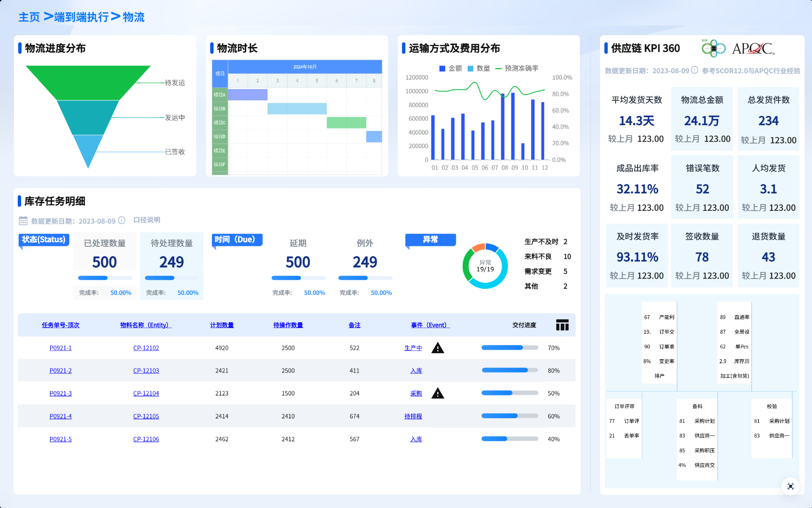Click warning triangle icon in row P0921-1
The width and height of the screenshot is (812, 508).
(x=438, y=348)
